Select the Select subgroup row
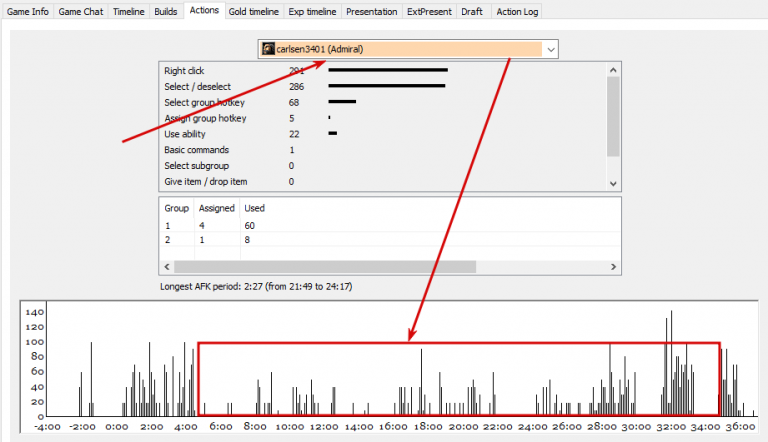 click(383, 166)
